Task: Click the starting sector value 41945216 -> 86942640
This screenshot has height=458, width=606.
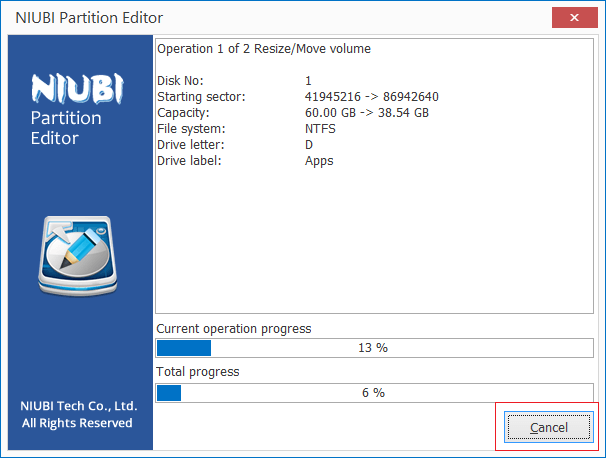Action: pyautogui.click(x=371, y=97)
